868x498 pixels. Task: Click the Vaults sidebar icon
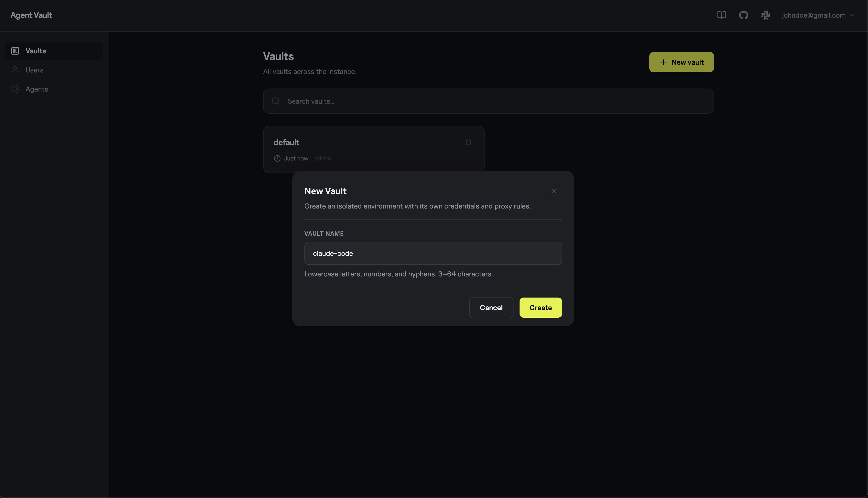(x=15, y=51)
